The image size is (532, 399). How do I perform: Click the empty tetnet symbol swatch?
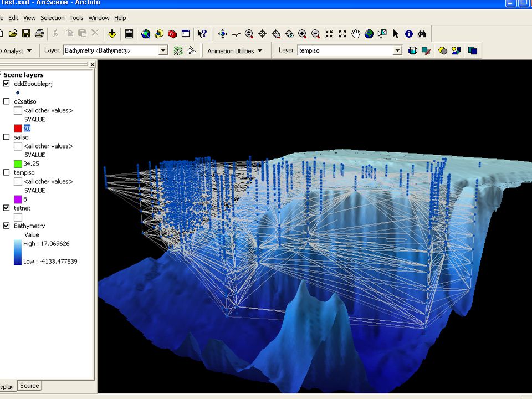click(x=18, y=217)
